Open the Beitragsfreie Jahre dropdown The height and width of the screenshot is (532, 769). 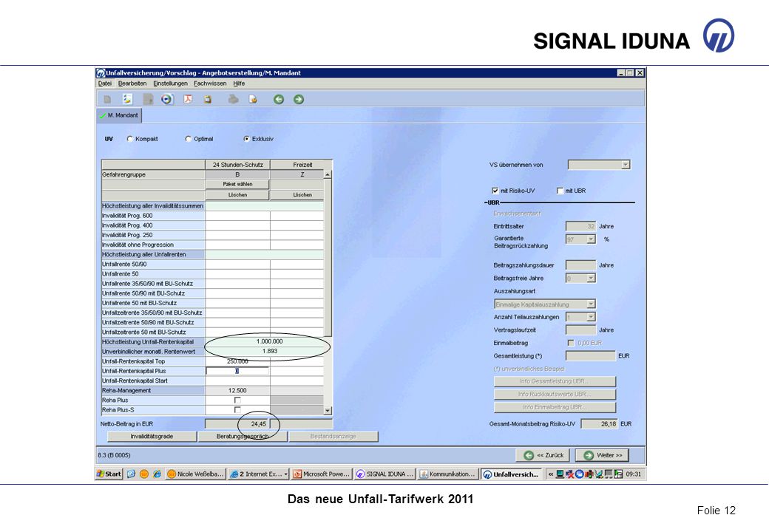[x=591, y=279]
